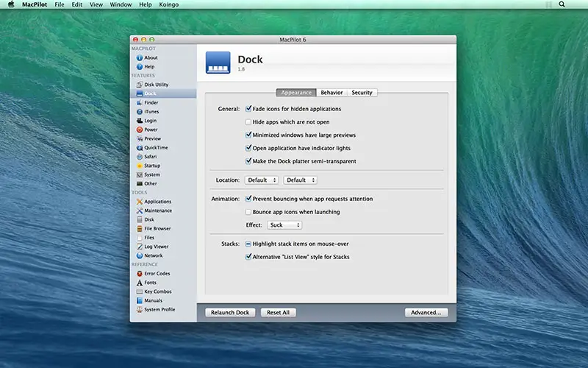Screen dimensions: 588x368
Task: Select the Key Combos keyboard icon
Action: point(140,291)
